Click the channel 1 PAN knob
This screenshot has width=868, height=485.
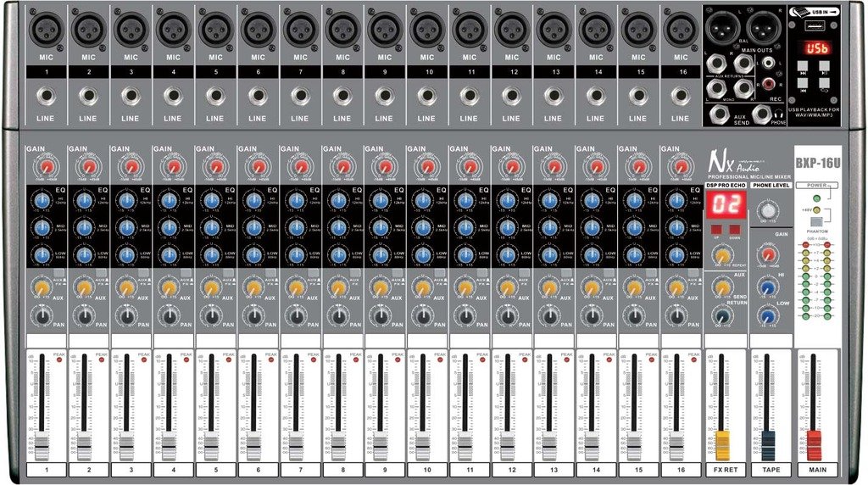pos(42,316)
